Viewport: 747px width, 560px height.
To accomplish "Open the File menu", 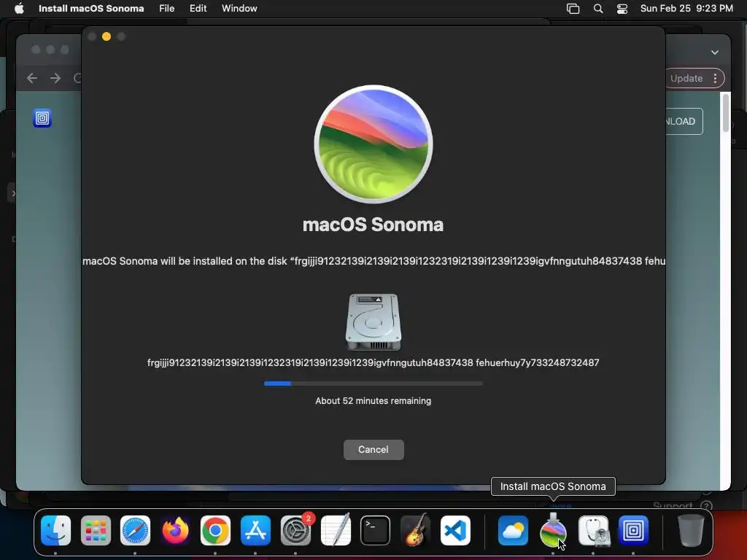I will click(167, 8).
